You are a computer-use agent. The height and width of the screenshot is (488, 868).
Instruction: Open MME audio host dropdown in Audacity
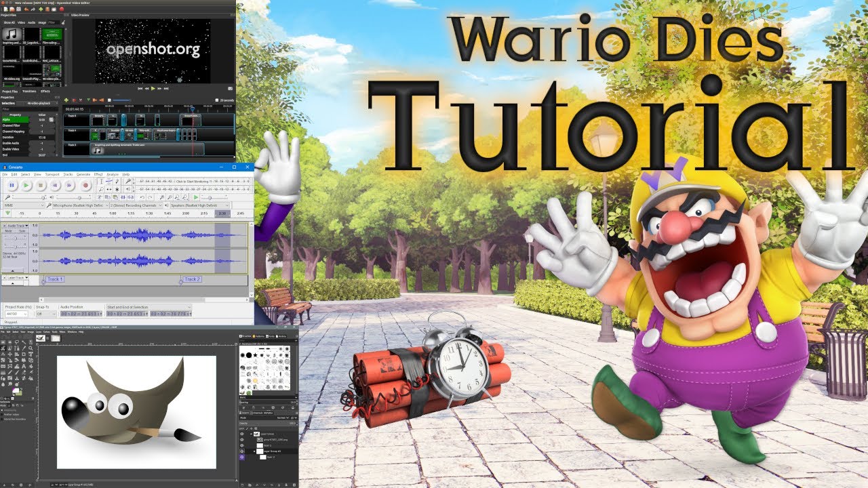[24, 205]
